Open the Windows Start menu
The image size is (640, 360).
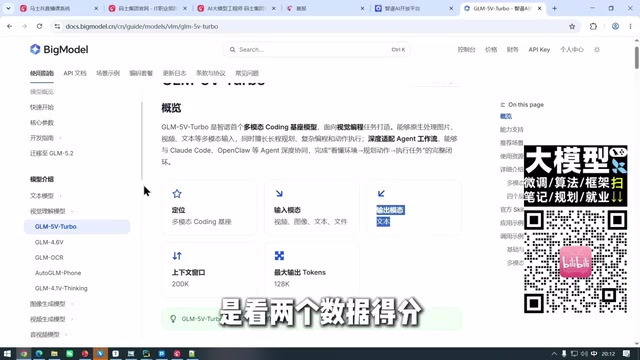(7, 353)
